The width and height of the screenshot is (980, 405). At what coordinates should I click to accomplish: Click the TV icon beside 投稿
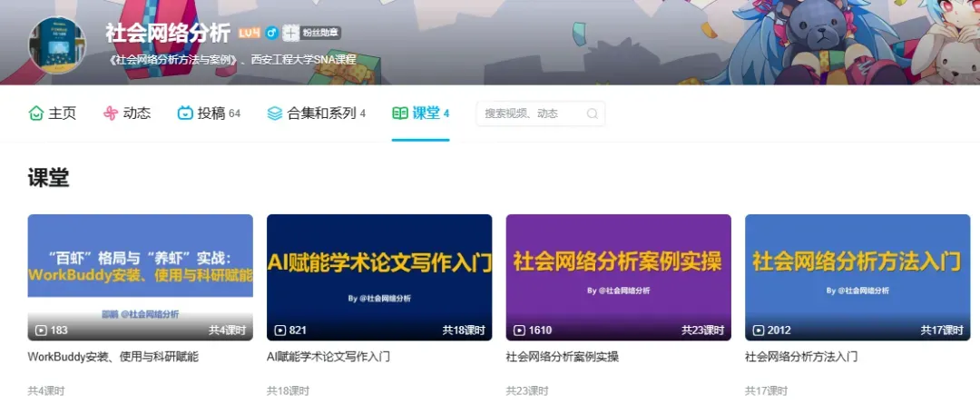click(x=185, y=114)
